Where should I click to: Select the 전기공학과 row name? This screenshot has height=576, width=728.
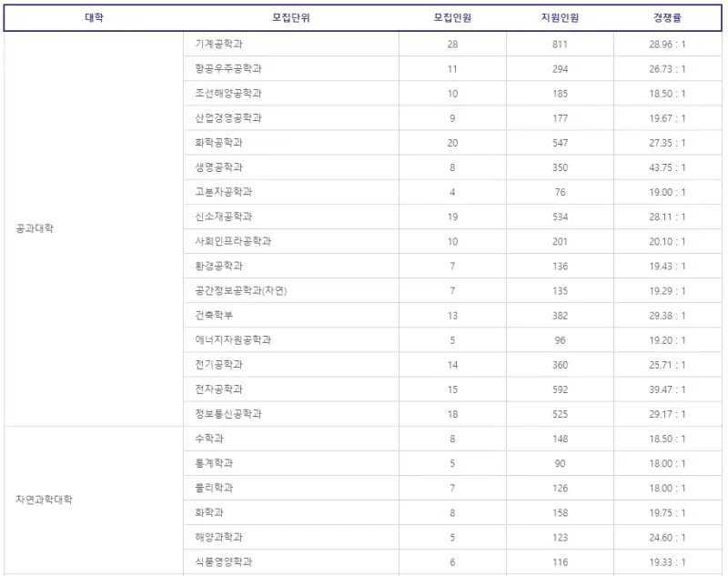(x=219, y=364)
